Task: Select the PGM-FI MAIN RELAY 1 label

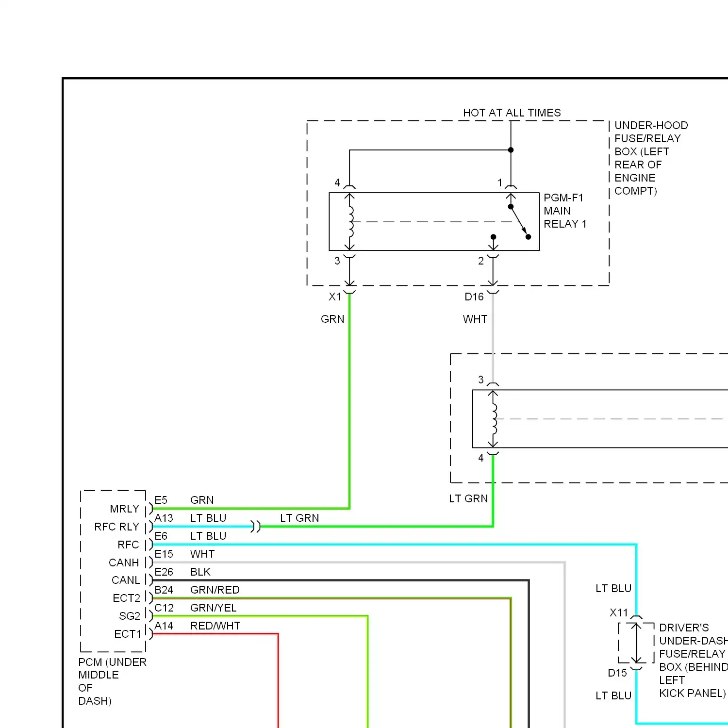Action: click(565, 211)
